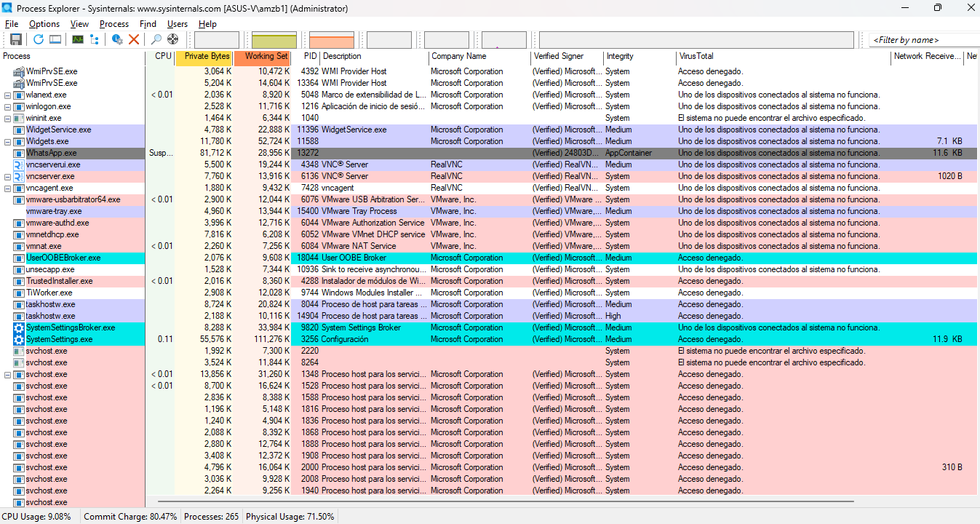
Task: Click inside the Filter by name box
Action: (x=925, y=40)
